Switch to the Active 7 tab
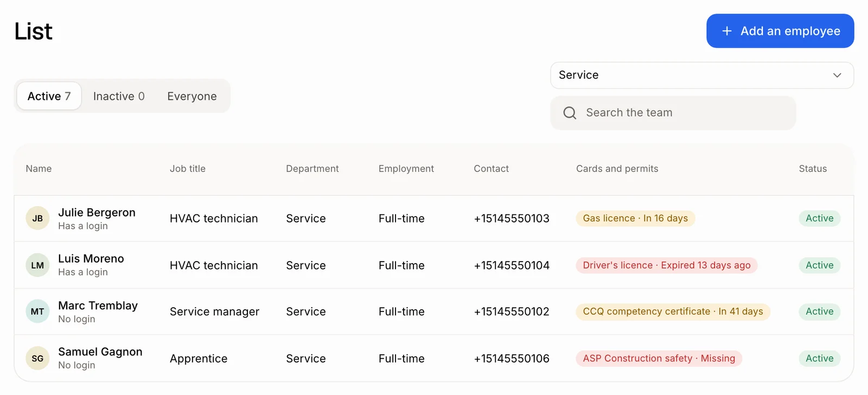This screenshot has height=395, width=868. click(x=49, y=96)
